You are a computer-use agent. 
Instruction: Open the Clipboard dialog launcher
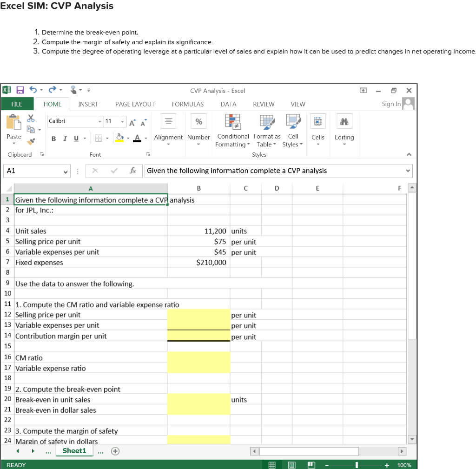[42, 154]
